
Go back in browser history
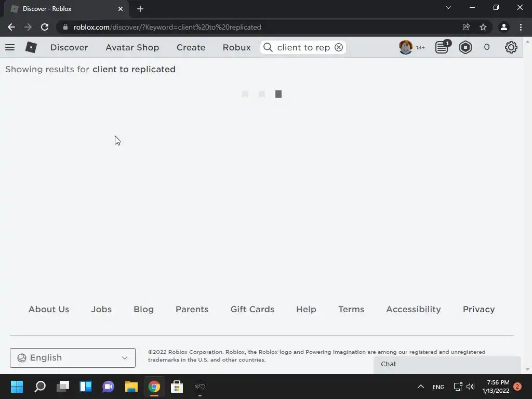coord(11,27)
